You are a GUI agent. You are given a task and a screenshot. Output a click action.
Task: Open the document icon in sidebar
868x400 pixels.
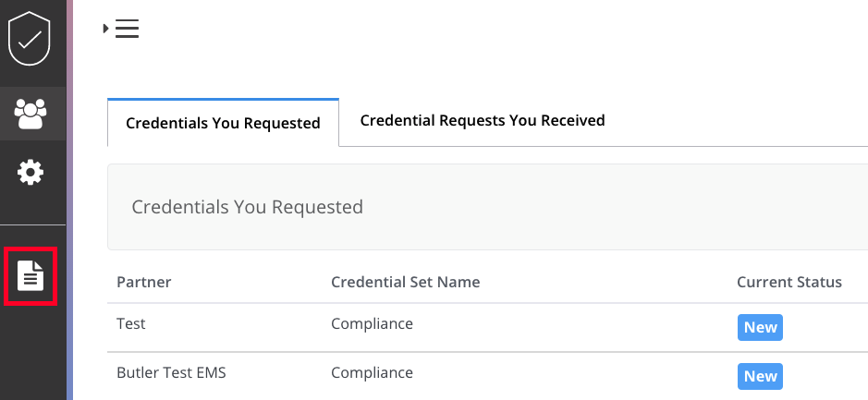[x=31, y=275]
